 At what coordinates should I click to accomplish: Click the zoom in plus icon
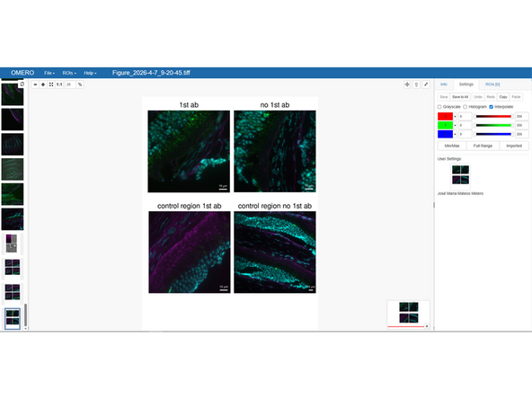coord(43,84)
